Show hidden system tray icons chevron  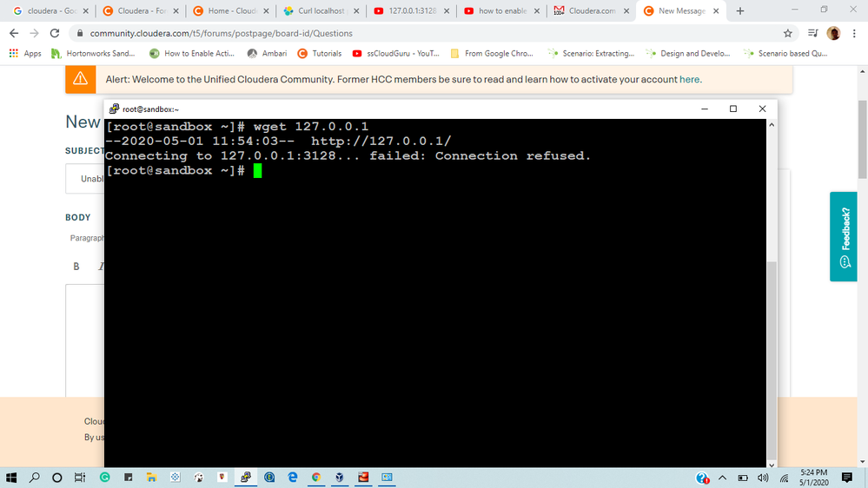point(722,478)
